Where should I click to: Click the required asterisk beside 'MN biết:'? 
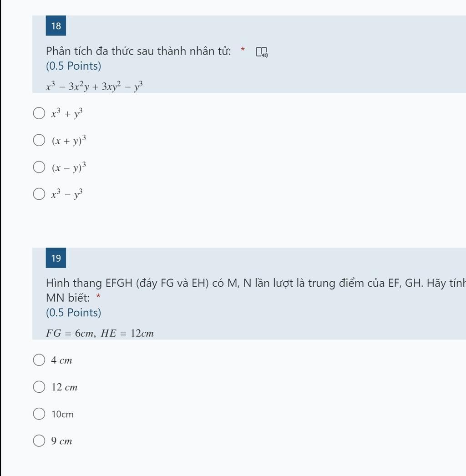coord(98,297)
